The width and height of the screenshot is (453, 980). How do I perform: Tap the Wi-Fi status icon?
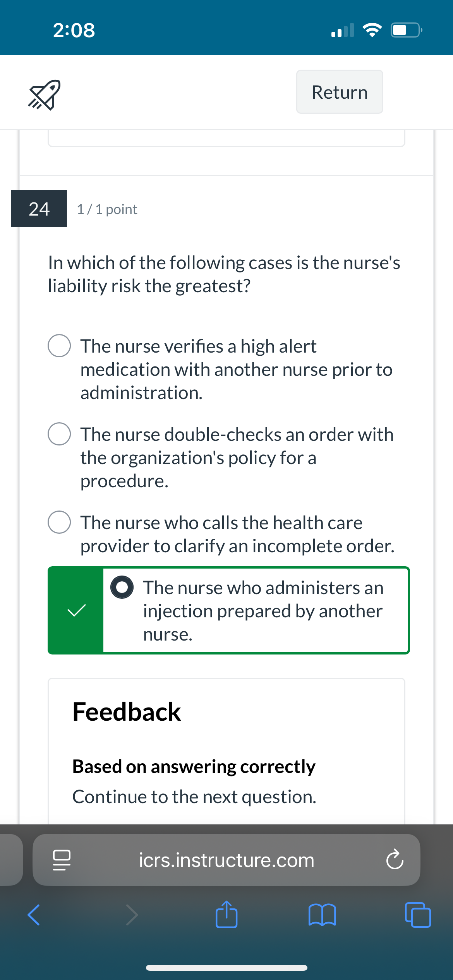372,30
